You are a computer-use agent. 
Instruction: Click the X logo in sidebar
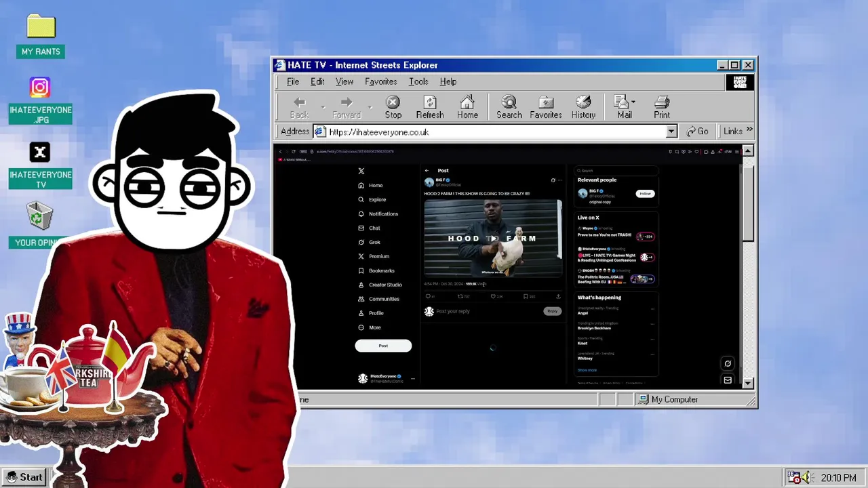[x=361, y=171]
